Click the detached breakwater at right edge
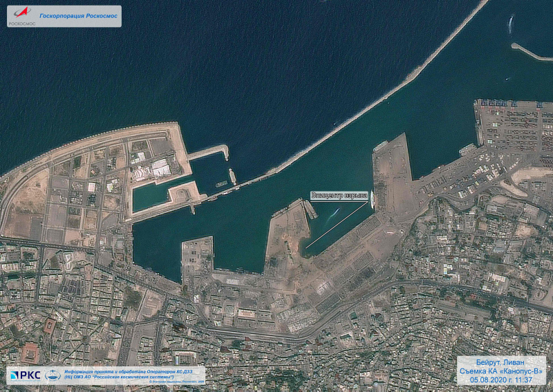Screen dimensions: 553x392 click(532, 52)
